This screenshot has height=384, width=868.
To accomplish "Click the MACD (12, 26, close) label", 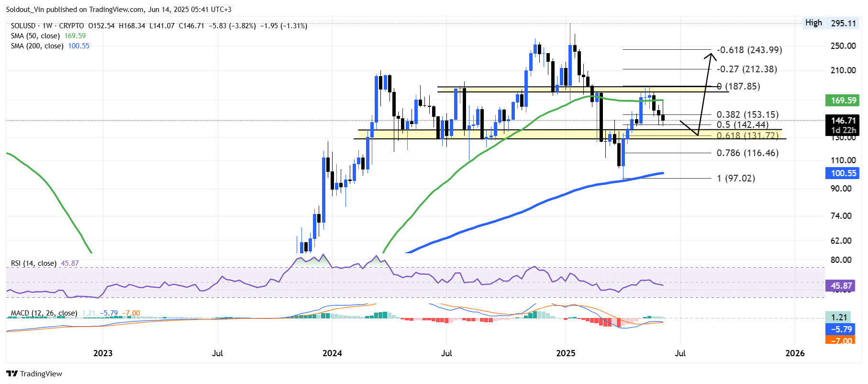I will tap(44, 313).
